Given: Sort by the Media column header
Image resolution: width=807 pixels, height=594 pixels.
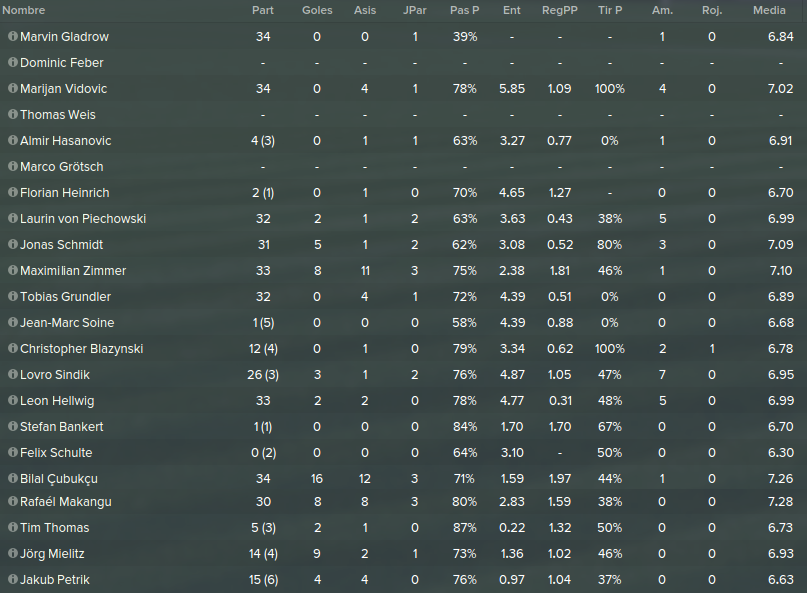Looking at the screenshot, I should (769, 10).
